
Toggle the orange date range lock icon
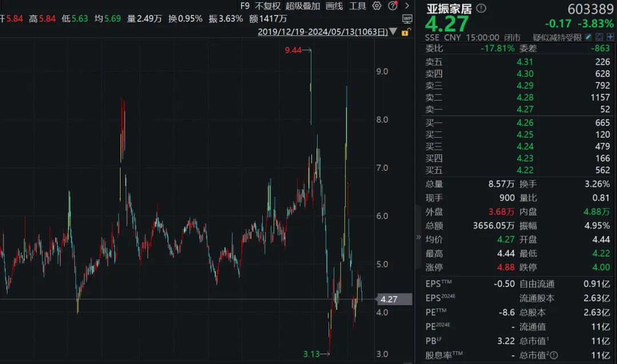point(406,32)
